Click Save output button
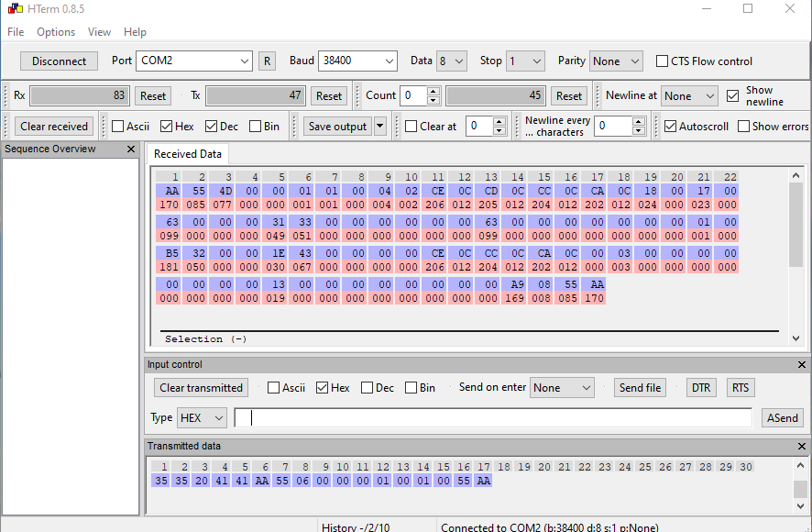The image size is (812, 532). 337,127
